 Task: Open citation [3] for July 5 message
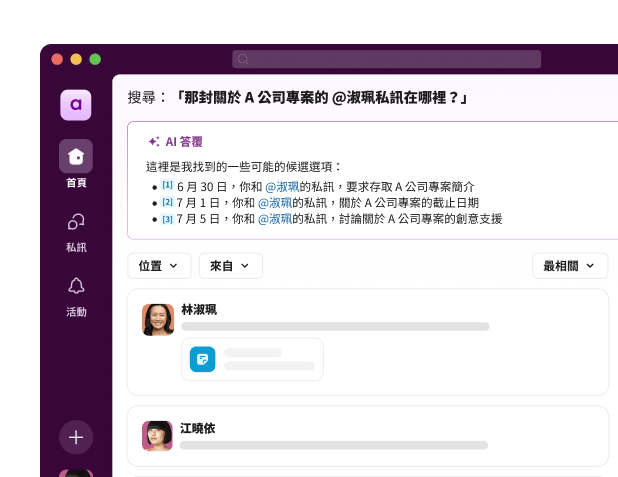click(x=168, y=219)
